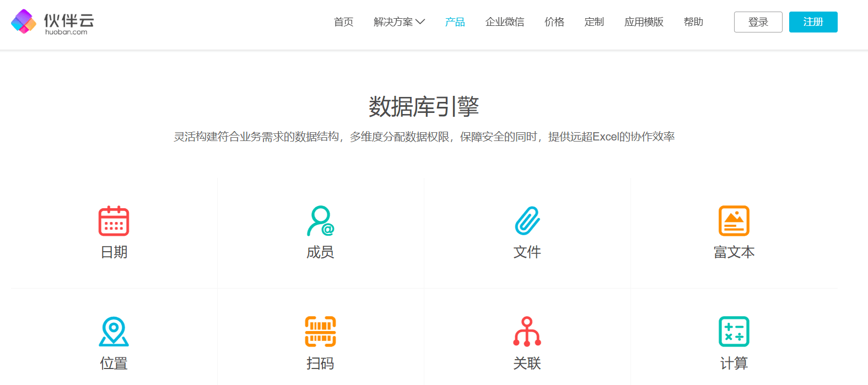This screenshot has width=868, height=385.
Task: Go to 首页 in navigation
Action: (x=343, y=22)
